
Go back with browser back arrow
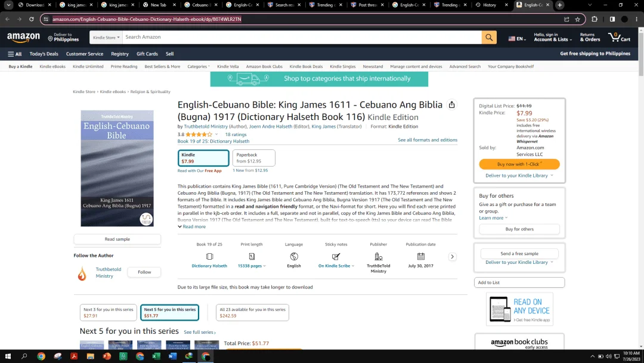coord(7,19)
